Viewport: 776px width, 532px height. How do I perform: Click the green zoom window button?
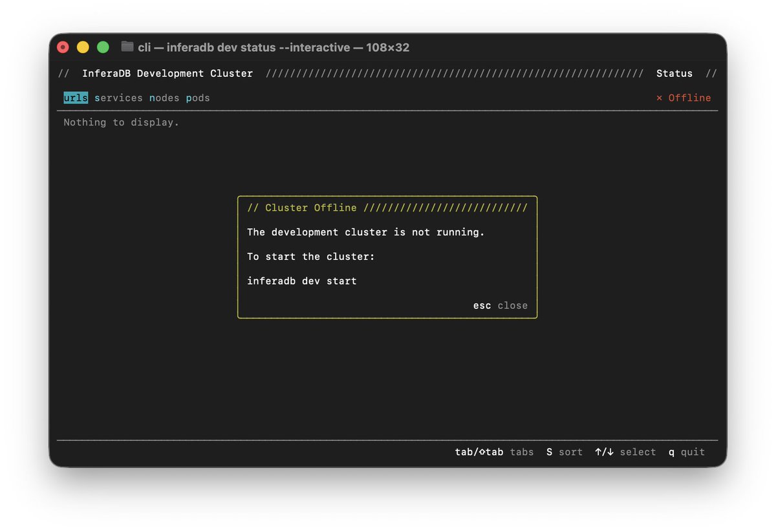pos(103,47)
